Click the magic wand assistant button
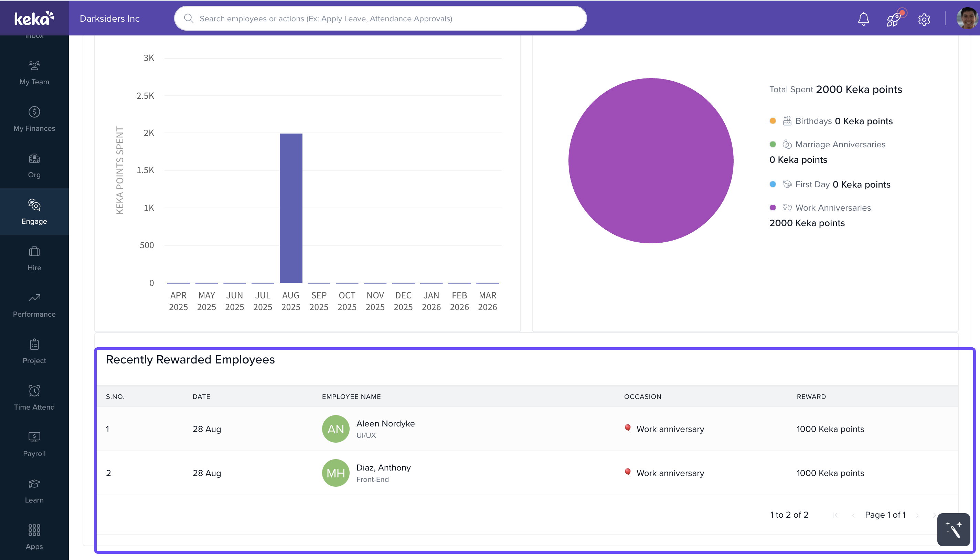This screenshot has width=980, height=560. pyautogui.click(x=954, y=529)
